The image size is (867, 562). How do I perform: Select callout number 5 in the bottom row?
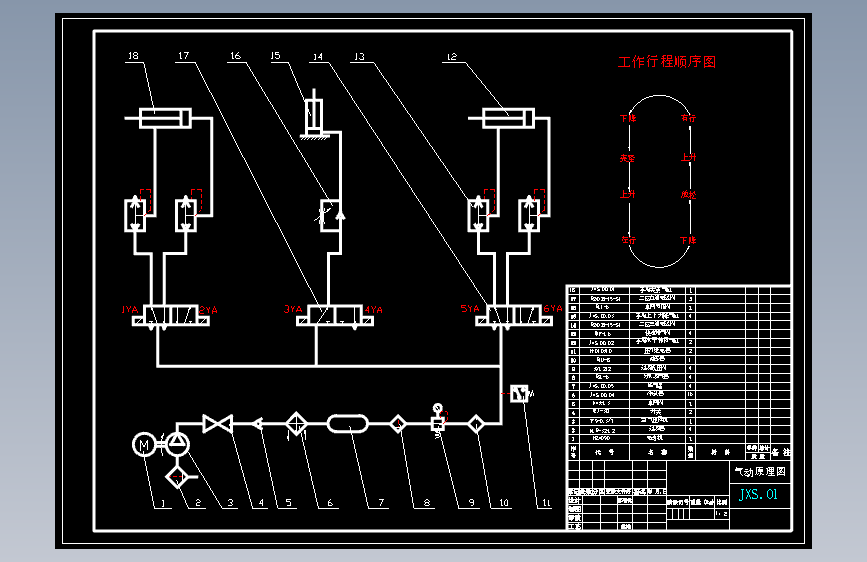coord(288,503)
